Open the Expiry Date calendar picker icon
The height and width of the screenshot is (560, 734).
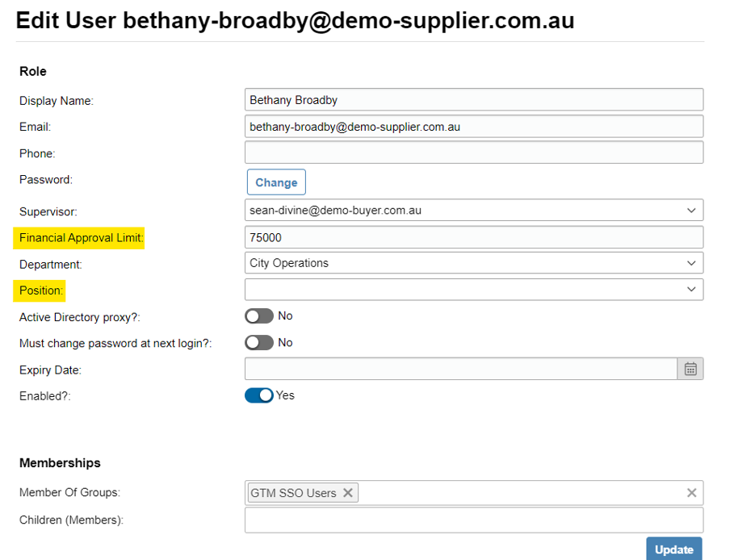690,369
